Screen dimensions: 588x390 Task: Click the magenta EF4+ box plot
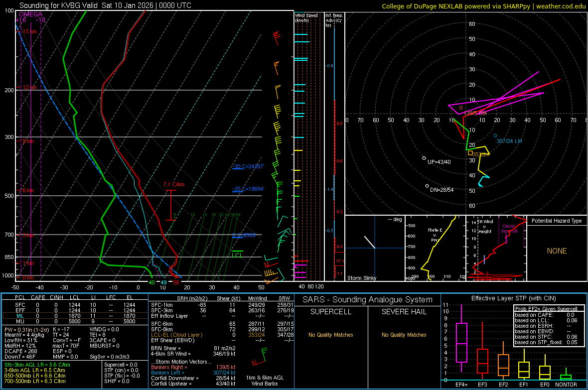(461, 342)
